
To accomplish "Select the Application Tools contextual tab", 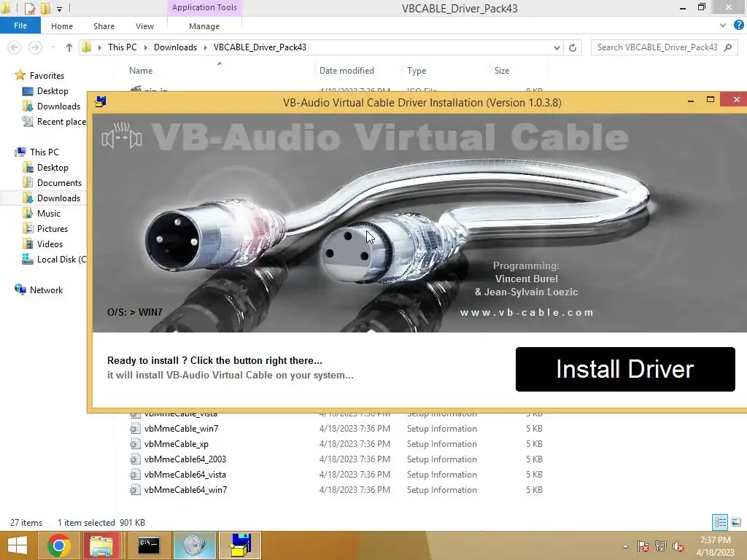I will [204, 7].
